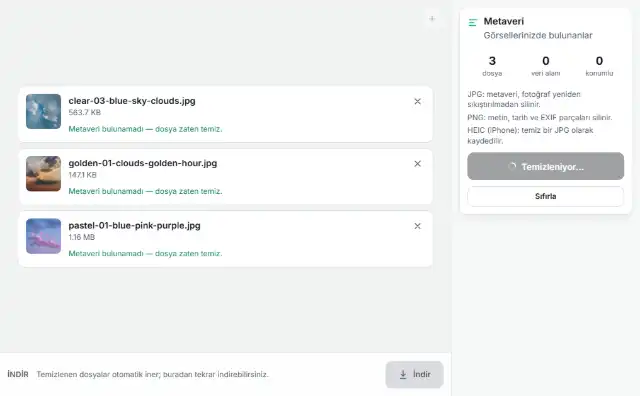This screenshot has width=640, height=396.
Task: Click the Görsellerinizde bulunanlar subtitle
Action: click(538, 36)
